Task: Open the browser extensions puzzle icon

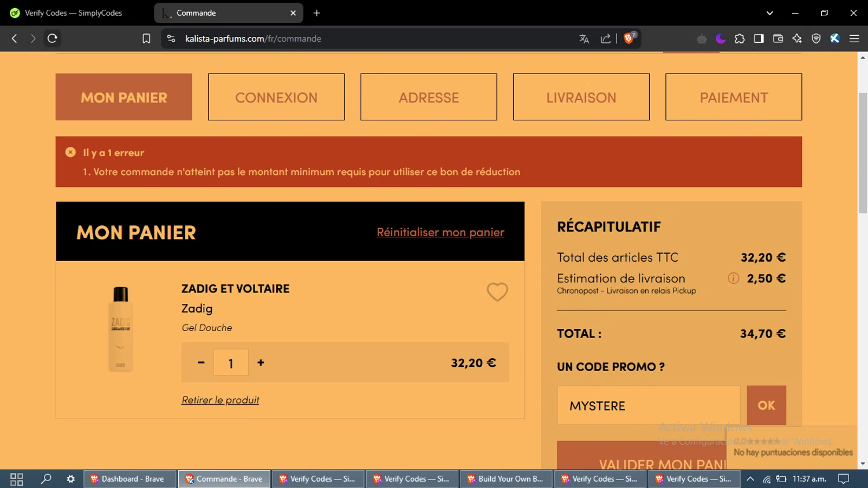Action: tap(740, 39)
